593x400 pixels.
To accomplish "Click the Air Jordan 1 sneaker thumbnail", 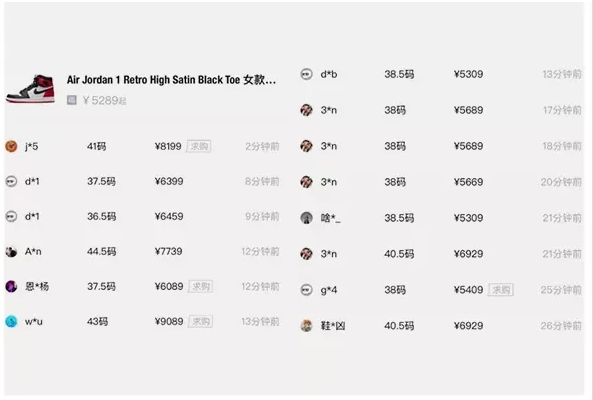I will pyautogui.click(x=30, y=89).
